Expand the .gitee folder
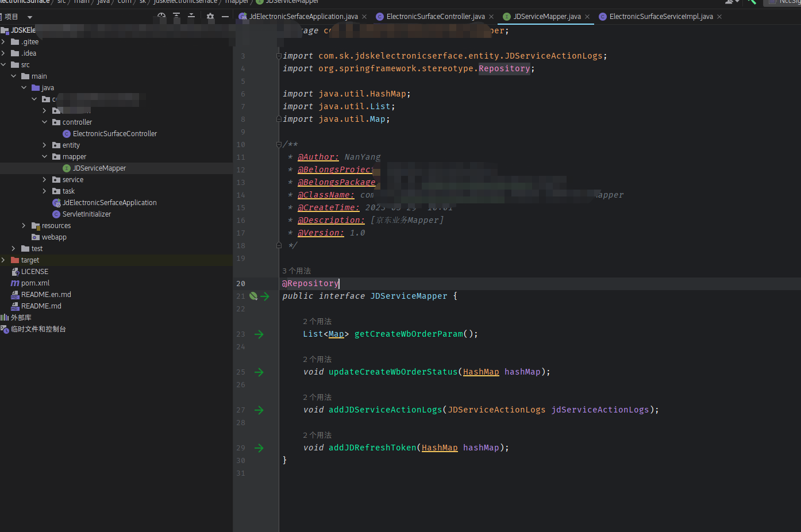The width and height of the screenshot is (801, 532). point(3,42)
